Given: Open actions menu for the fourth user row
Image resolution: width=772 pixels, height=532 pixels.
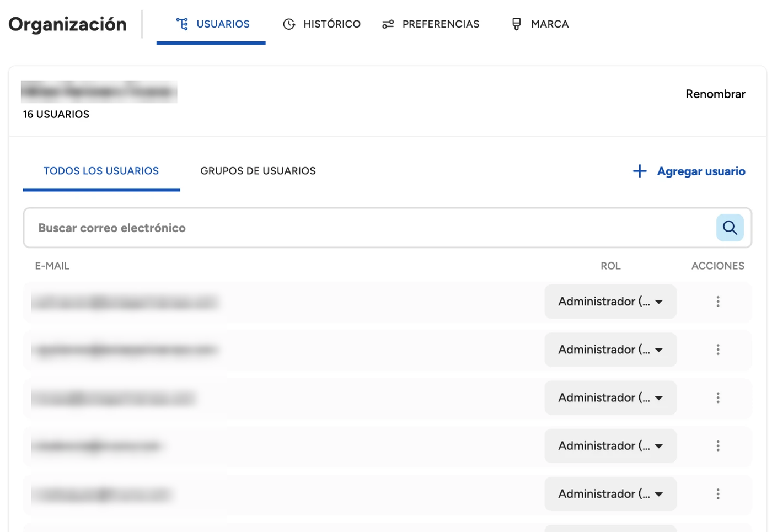Looking at the screenshot, I should tap(718, 445).
